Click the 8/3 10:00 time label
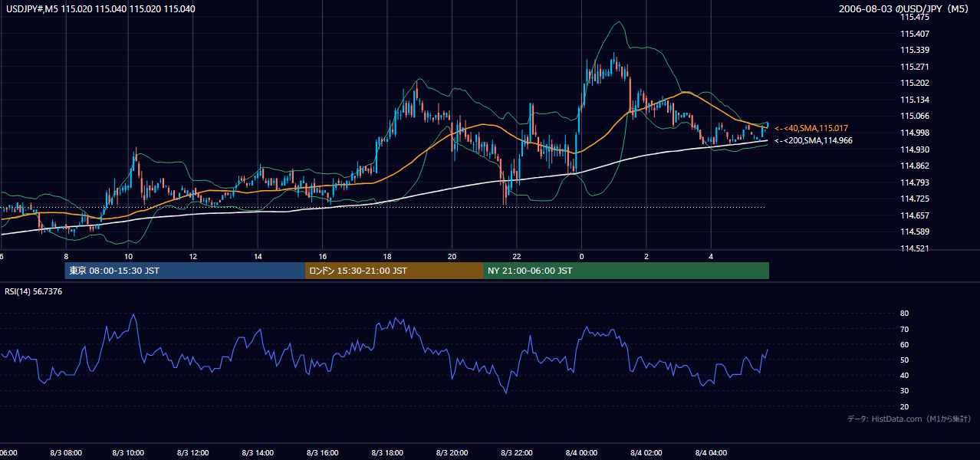Screen dimensions: 980x460 point(128,453)
